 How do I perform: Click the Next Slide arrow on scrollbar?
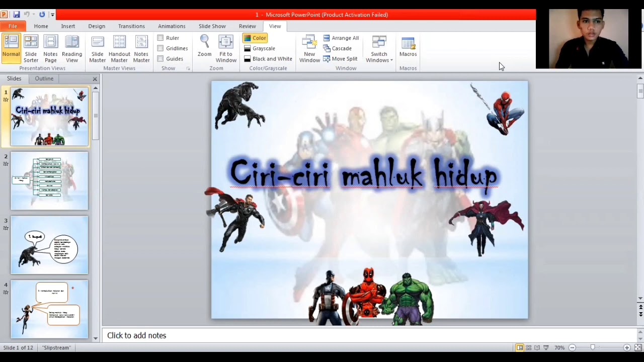point(640,314)
